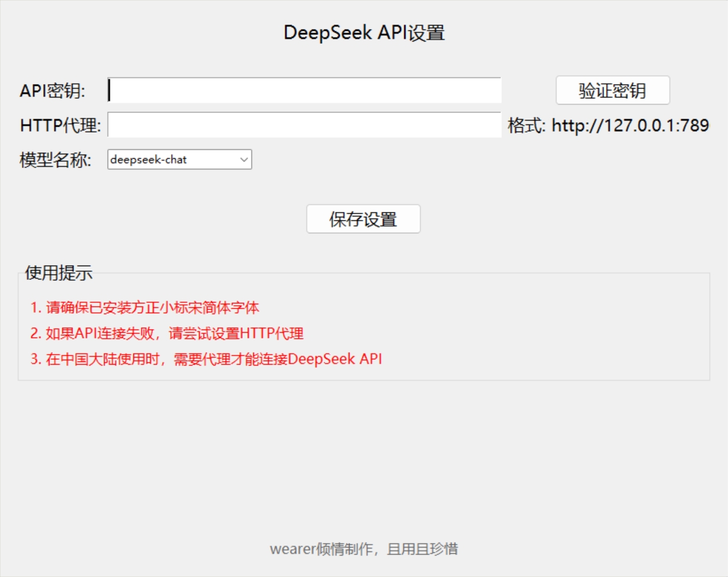
Task: Click tip 3 about 中国大陆使用
Action: pyautogui.click(x=207, y=359)
